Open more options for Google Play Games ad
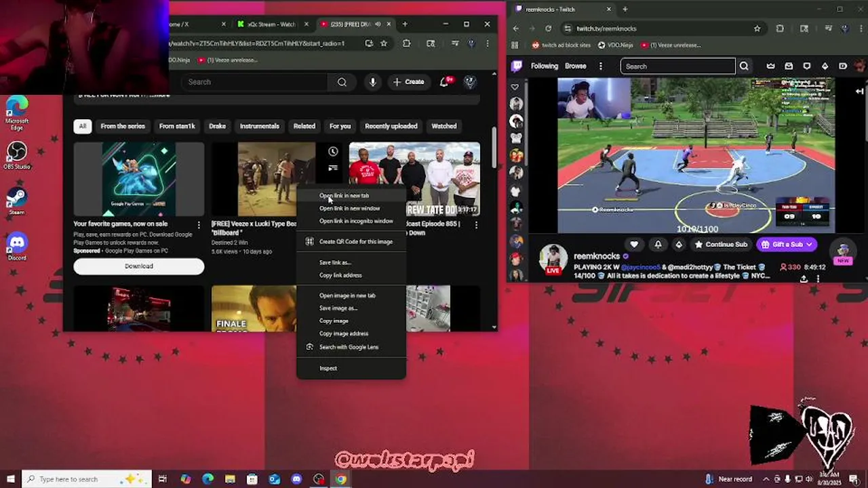Image resolution: width=868 pixels, height=488 pixels. tap(199, 224)
